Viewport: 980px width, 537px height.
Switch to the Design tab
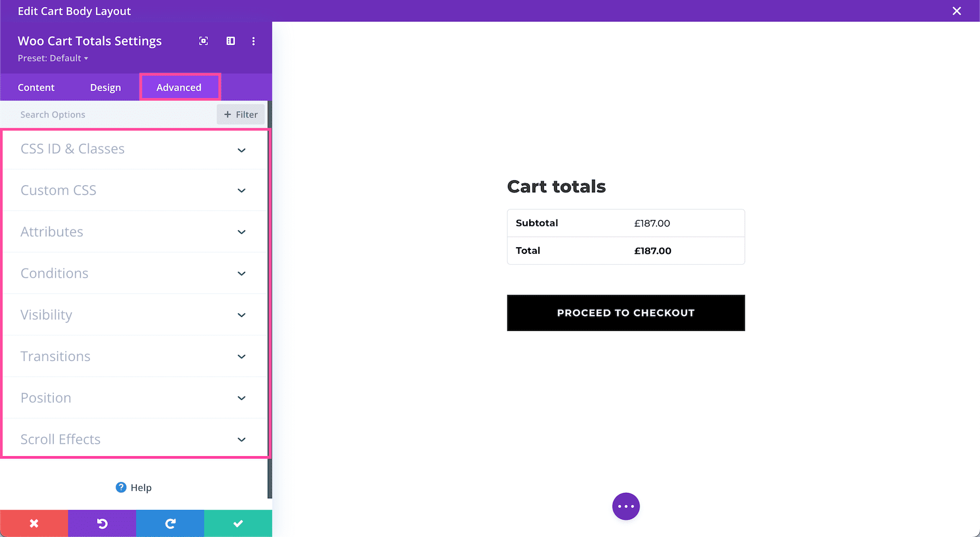tap(105, 87)
